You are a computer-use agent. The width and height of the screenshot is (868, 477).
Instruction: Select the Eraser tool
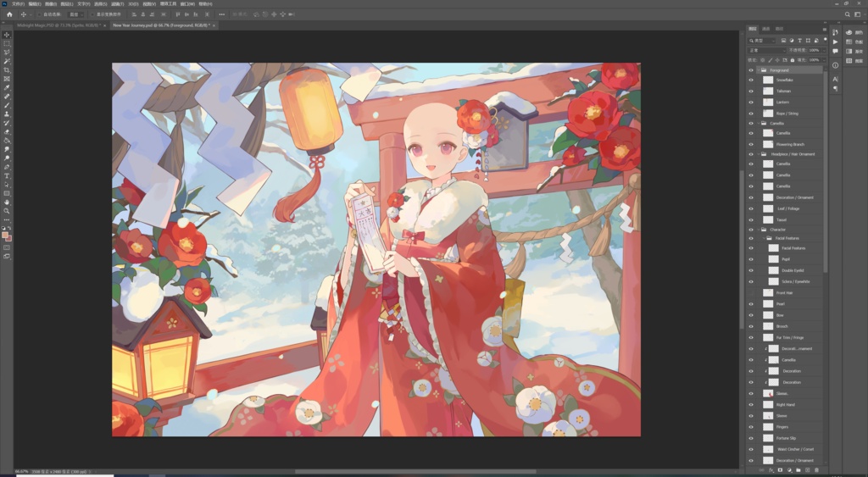tap(7, 131)
